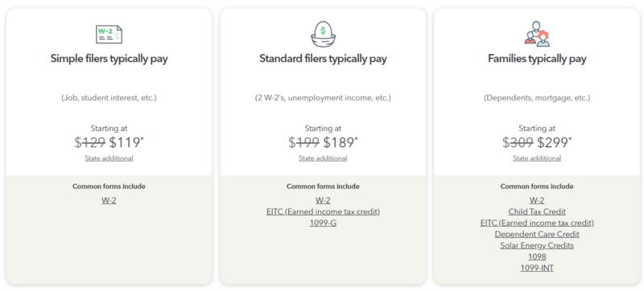Click the Standard filers typically pay heading
Viewport: 644px width, 291px height.
[323, 59]
